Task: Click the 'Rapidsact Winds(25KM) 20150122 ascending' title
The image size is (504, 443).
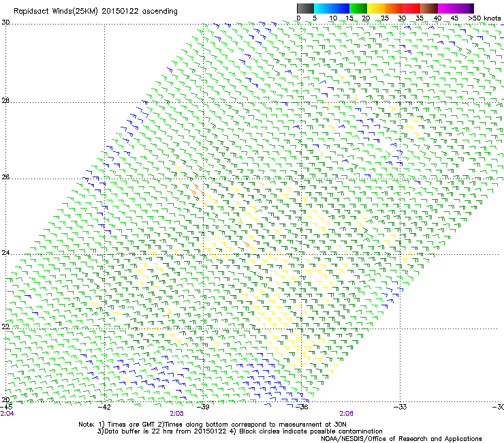Action: tap(95, 12)
